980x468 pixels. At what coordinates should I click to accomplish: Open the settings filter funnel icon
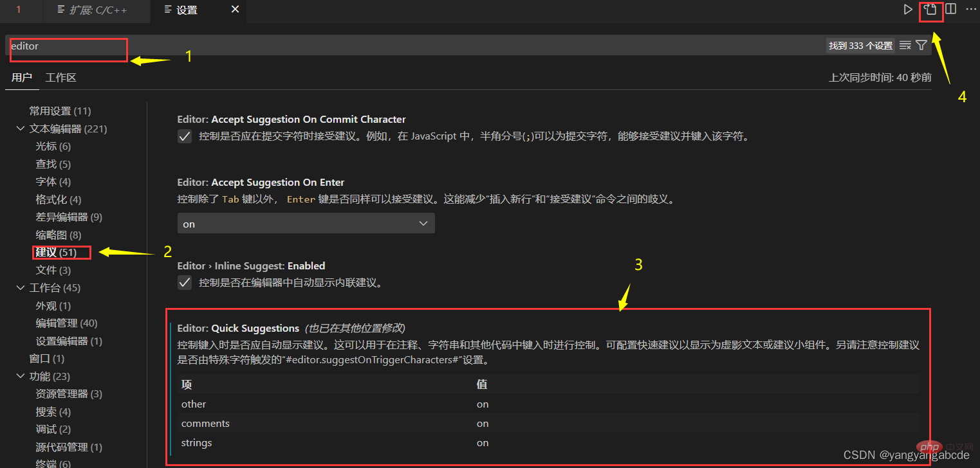tap(921, 45)
